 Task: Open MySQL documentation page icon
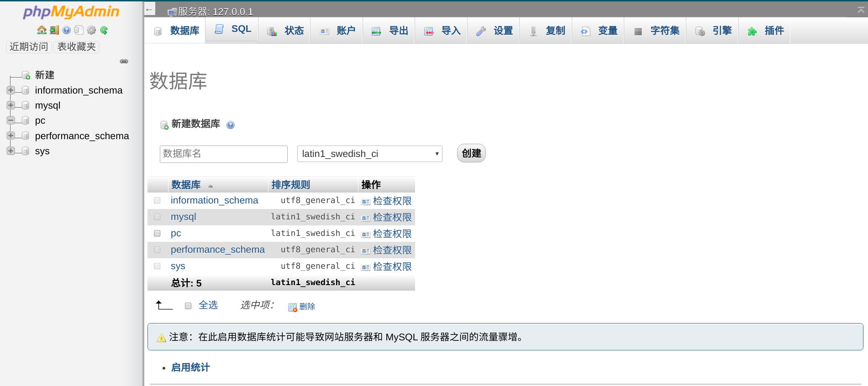pyautogui.click(x=79, y=30)
